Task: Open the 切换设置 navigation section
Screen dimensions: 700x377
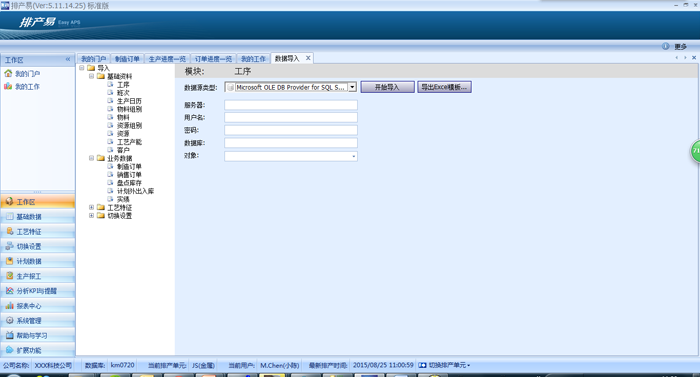Action: 38,246
